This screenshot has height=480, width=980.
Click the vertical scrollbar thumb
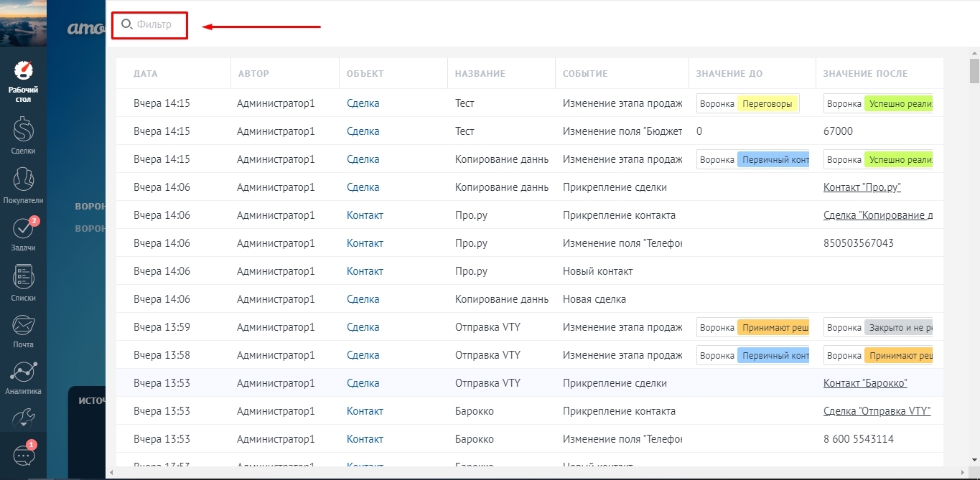pyautogui.click(x=974, y=72)
